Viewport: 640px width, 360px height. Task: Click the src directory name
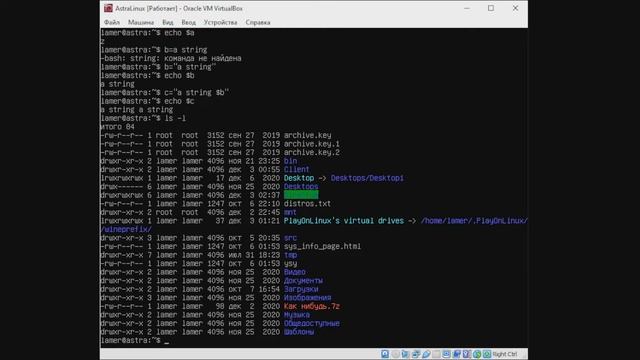coord(290,238)
